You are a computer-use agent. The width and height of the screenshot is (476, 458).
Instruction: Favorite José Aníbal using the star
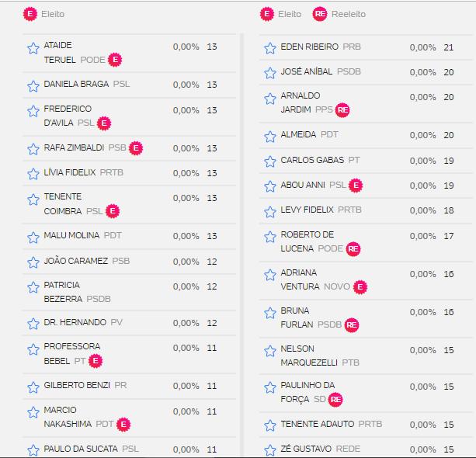(x=270, y=73)
